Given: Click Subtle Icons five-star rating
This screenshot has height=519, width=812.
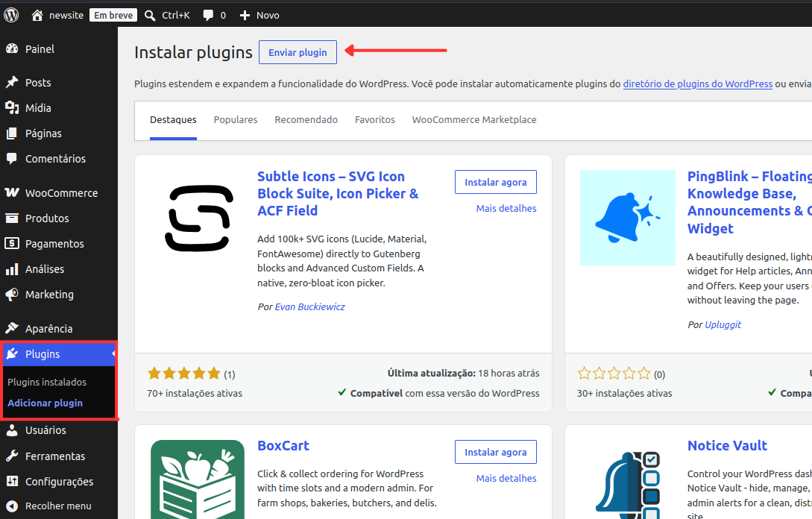Looking at the screenshot, I should point(184,374).
